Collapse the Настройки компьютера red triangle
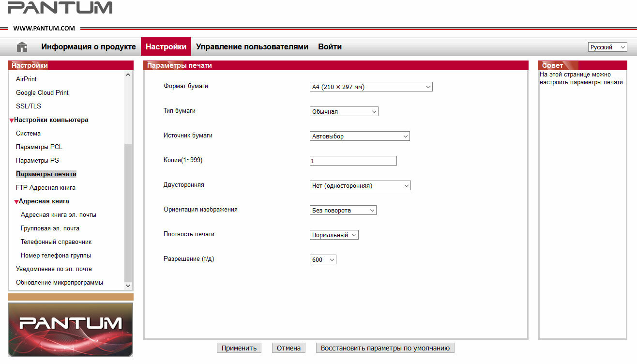The image size is (637, 364). [12, 121]
